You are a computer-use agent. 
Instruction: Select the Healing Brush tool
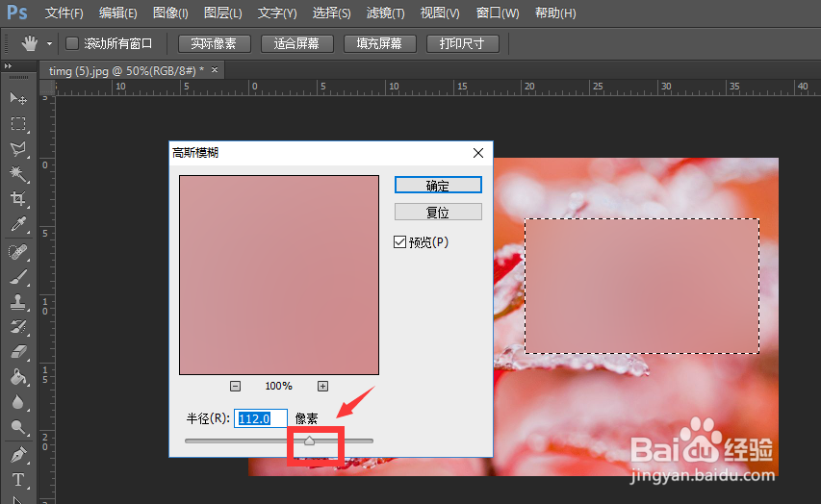click(18, 252)
